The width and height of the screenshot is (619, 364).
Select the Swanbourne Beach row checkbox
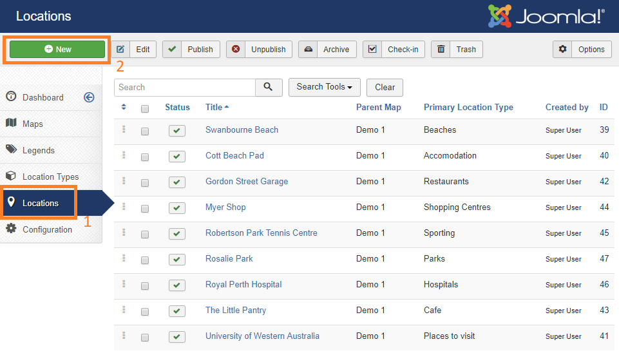point(145,131)
